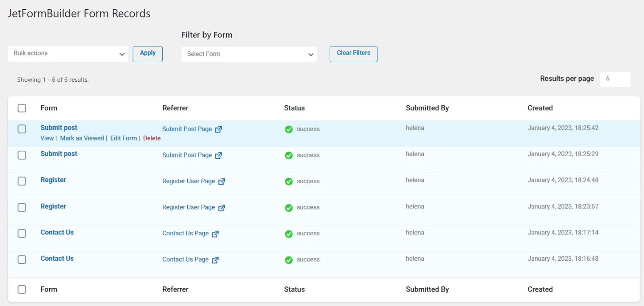Click Mark as Viewed row action

click(82, 138)
